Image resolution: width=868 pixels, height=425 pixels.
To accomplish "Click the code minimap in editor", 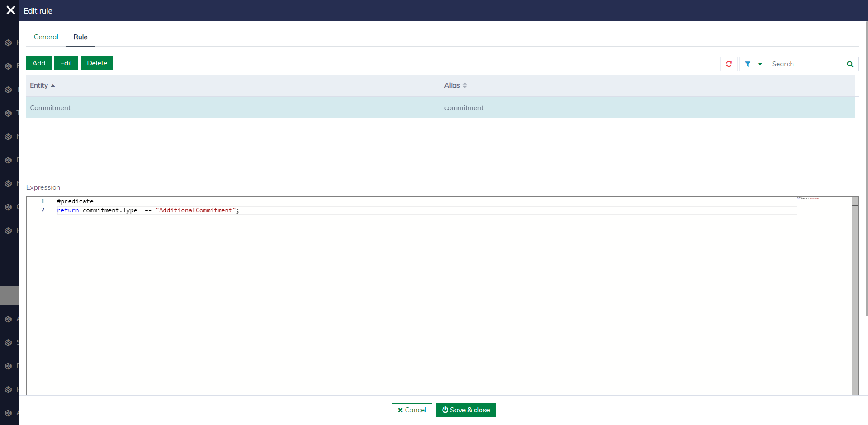I will (x=808, y=198).
